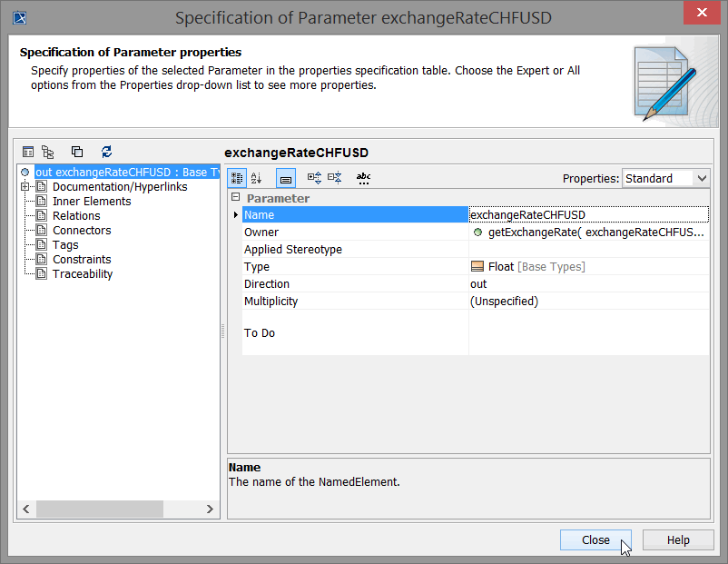Click the abc quick filter icon
Screen dimensions: 728x564
(x=363, y=179)
